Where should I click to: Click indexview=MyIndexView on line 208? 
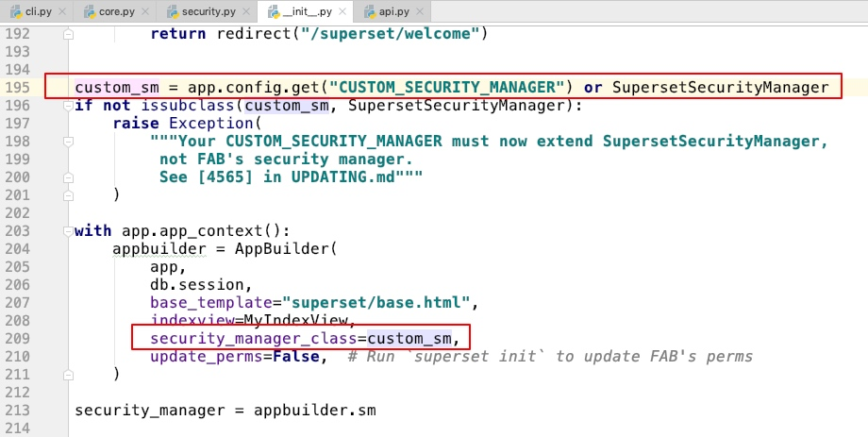click(x=248, y=321)
